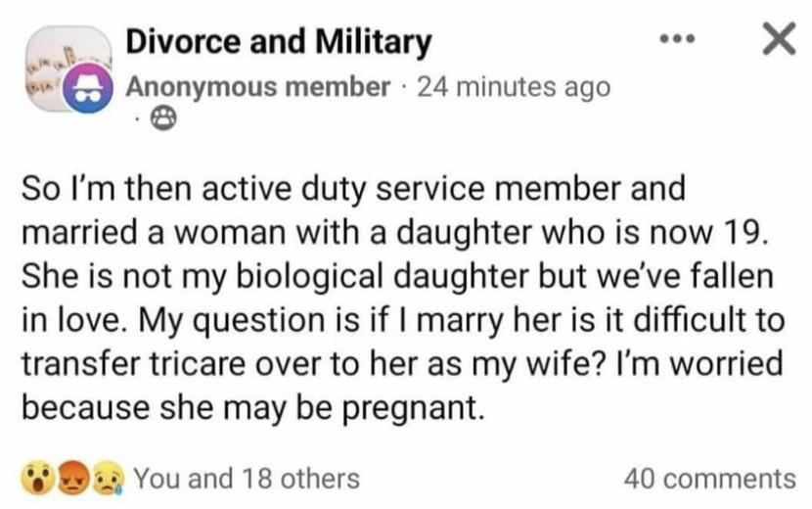812x509 pixels.
Task: Click the 24 minutes ago timestamp
Action: pos(514,86)
